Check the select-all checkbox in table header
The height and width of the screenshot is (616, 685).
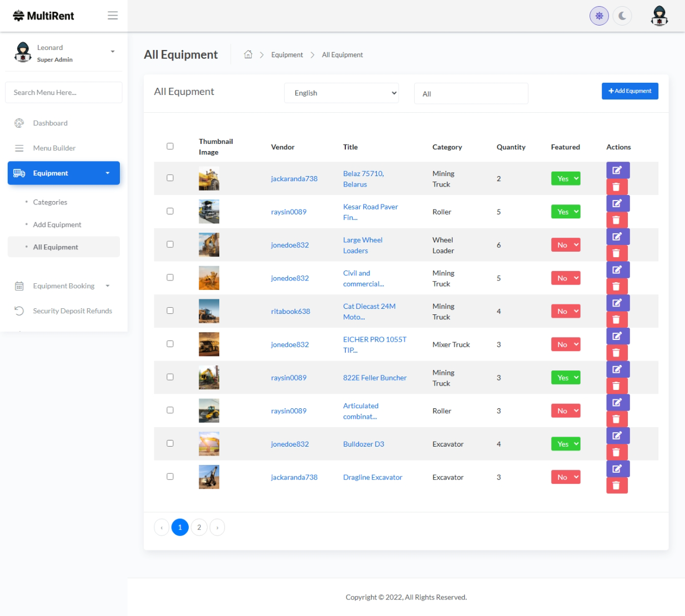coord(170,147)
